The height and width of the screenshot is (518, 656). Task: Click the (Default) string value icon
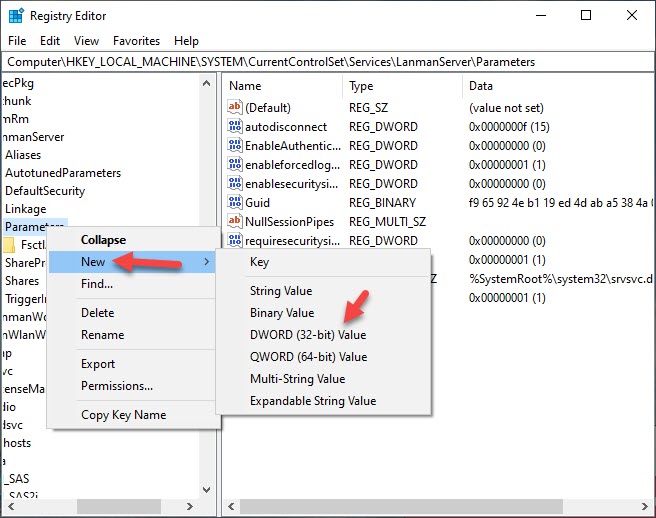click(x=235, y=108)
